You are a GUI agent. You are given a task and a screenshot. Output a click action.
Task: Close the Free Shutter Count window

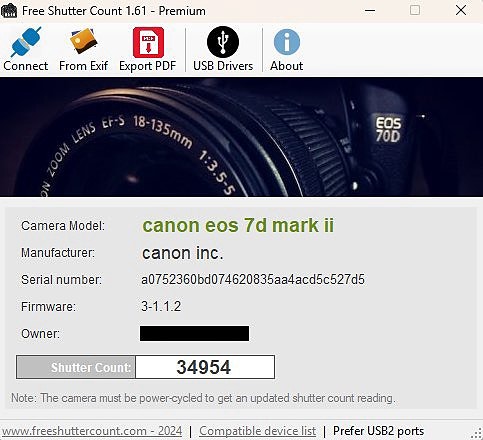[x=461, y=10]
